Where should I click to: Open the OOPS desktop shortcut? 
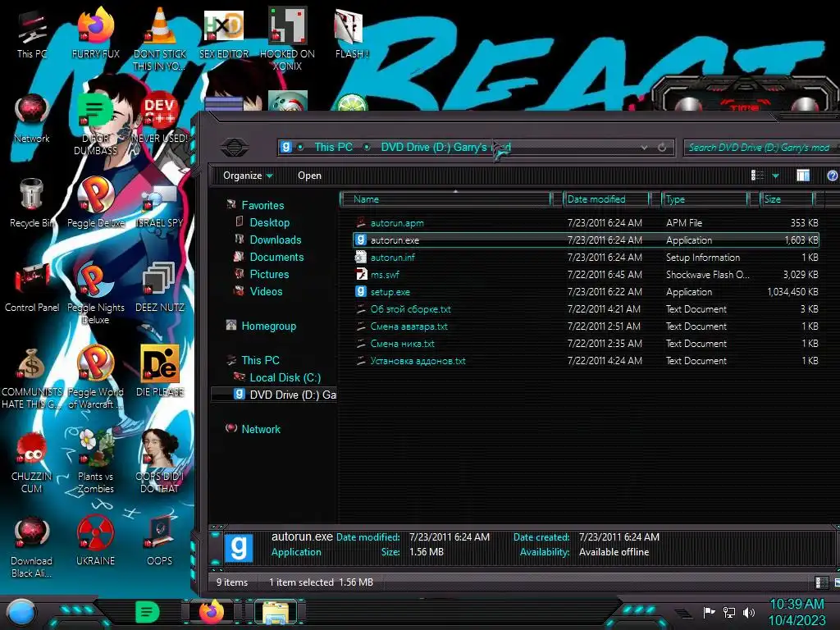(160, 541)
